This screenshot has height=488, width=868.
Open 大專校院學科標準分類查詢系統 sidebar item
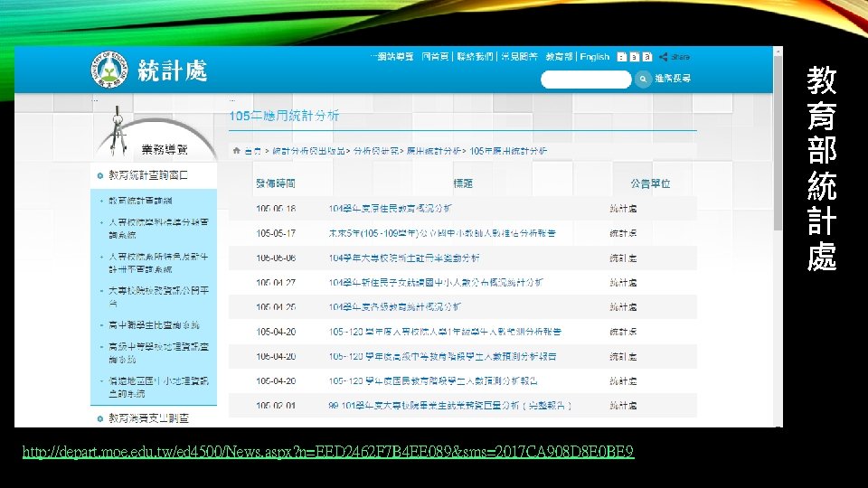tap(158, 228)
